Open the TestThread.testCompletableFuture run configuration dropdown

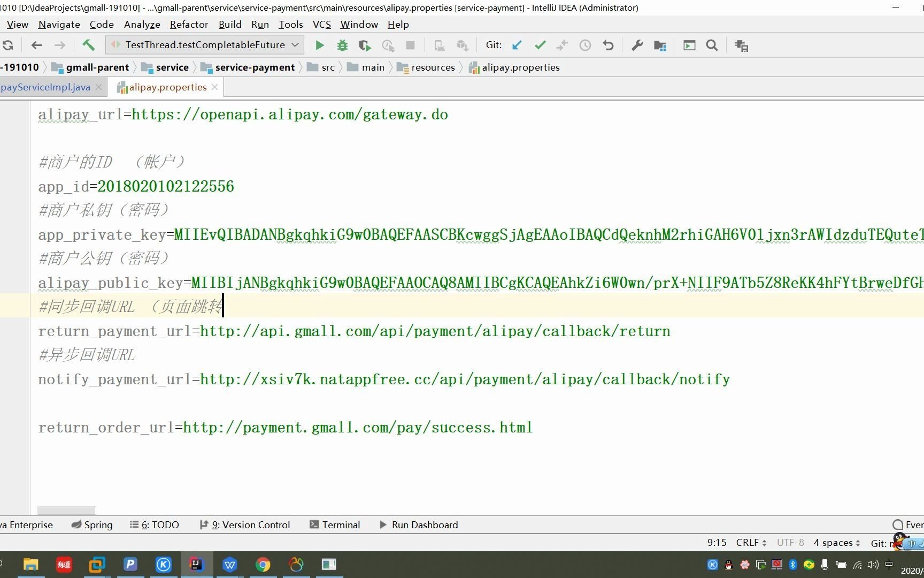click(x=205, y=45)
